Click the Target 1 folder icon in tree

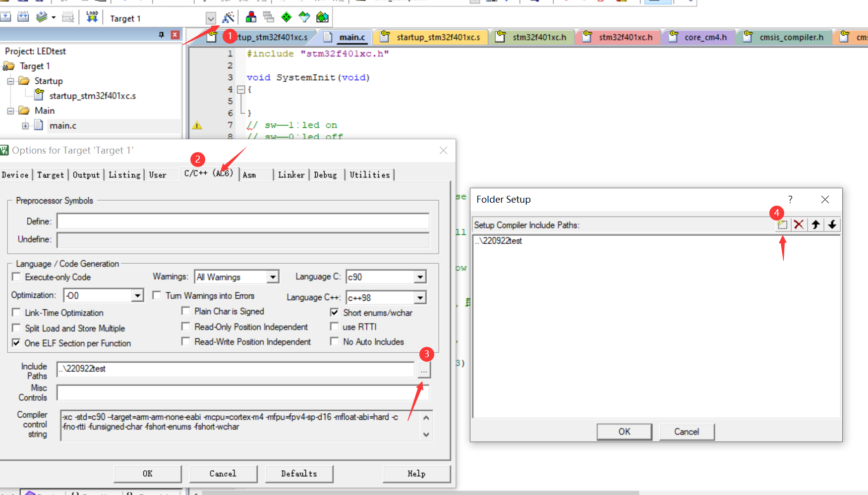click(x=8, y=66)
